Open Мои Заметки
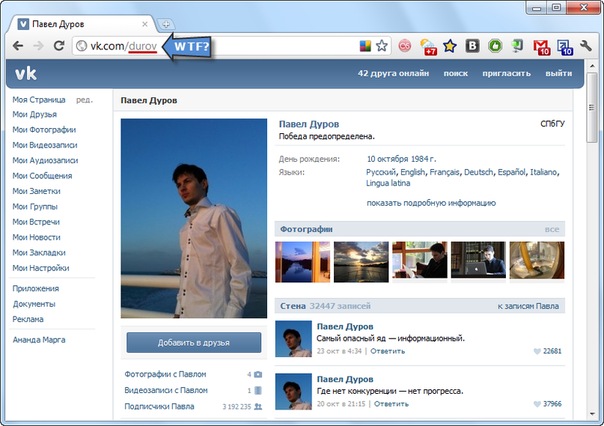The image size is (604, 426). coord(36,191)
